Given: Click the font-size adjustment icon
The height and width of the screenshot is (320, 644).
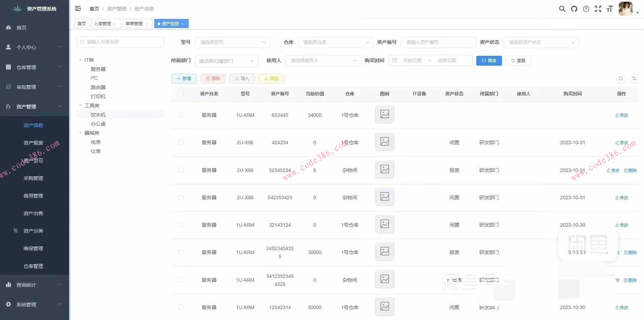Looking at the screenshot, I should [610, 9].
